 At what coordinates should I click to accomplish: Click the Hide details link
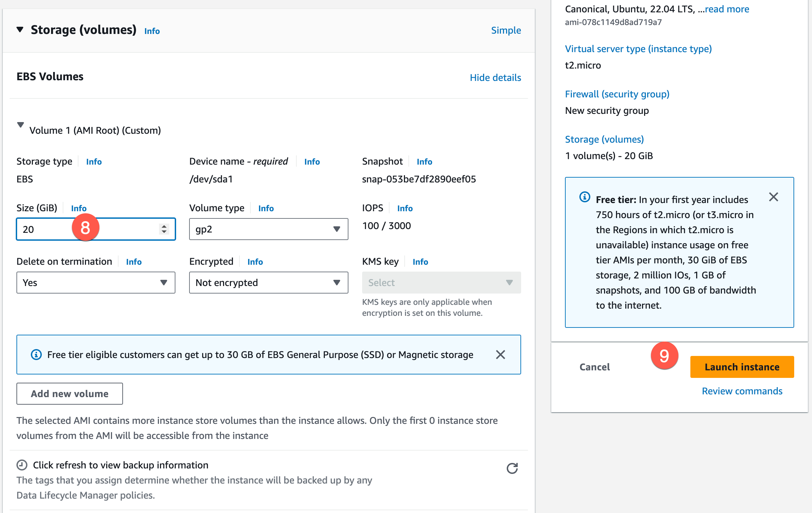[x=495, y=77]
